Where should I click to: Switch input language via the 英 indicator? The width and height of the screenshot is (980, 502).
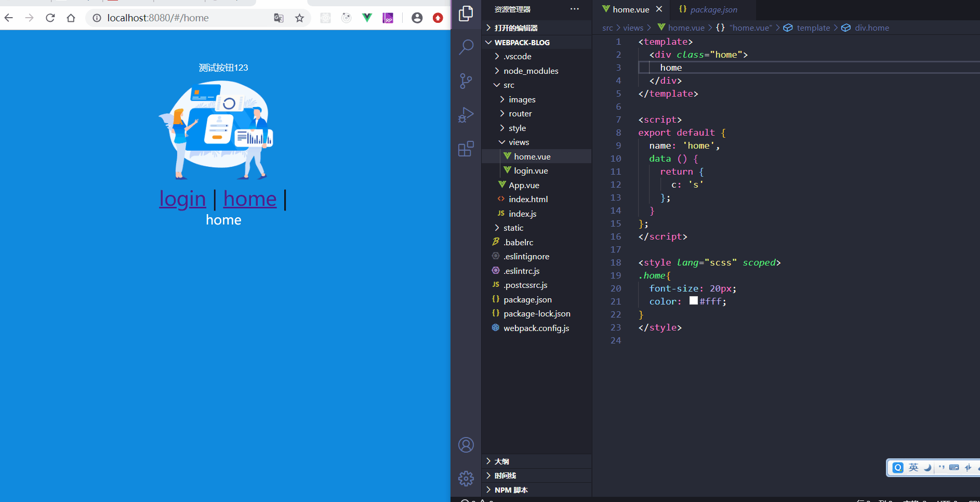click(x=913, y=467)
